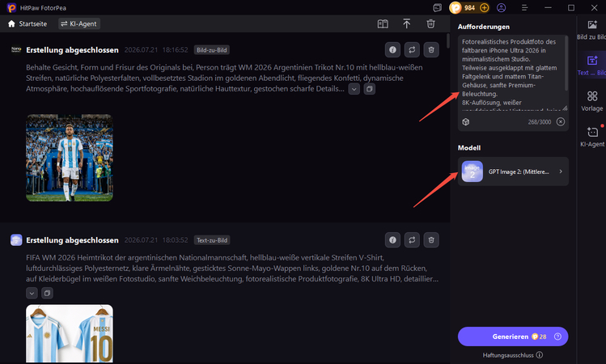Open the stadium player thumbnail image
Screen dimensions: 606x364
point(70,158)
